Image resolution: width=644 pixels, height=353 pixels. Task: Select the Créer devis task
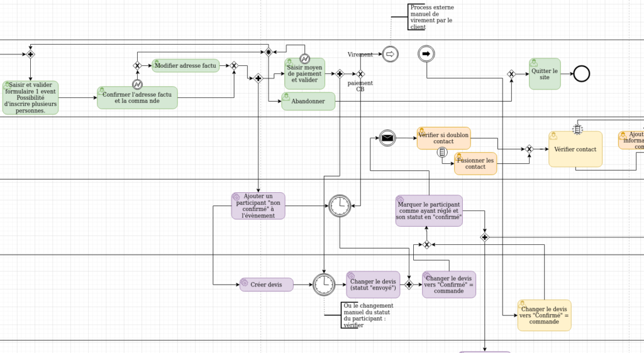[x=267, y=285]
